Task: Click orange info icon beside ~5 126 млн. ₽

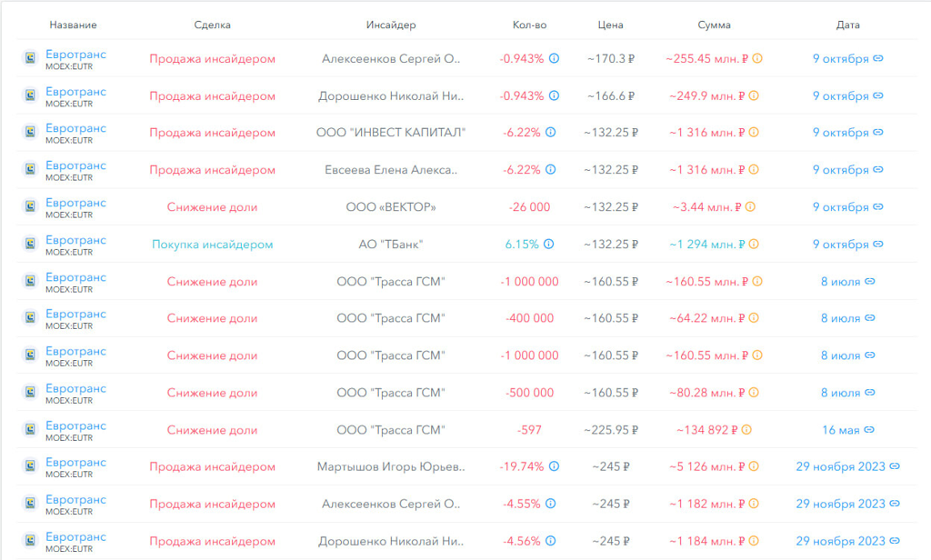Action: [754, 467]
